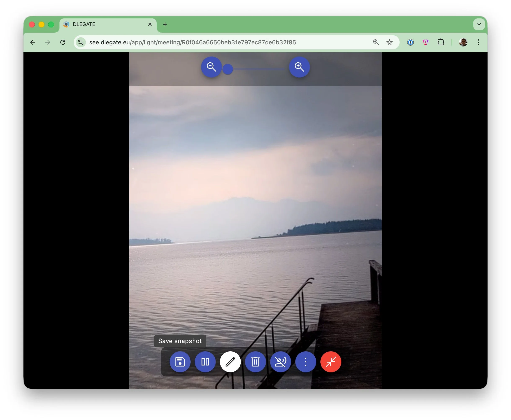Open the tab search chevron
This screenshot has width=511, height=420.
pos(479,24)
